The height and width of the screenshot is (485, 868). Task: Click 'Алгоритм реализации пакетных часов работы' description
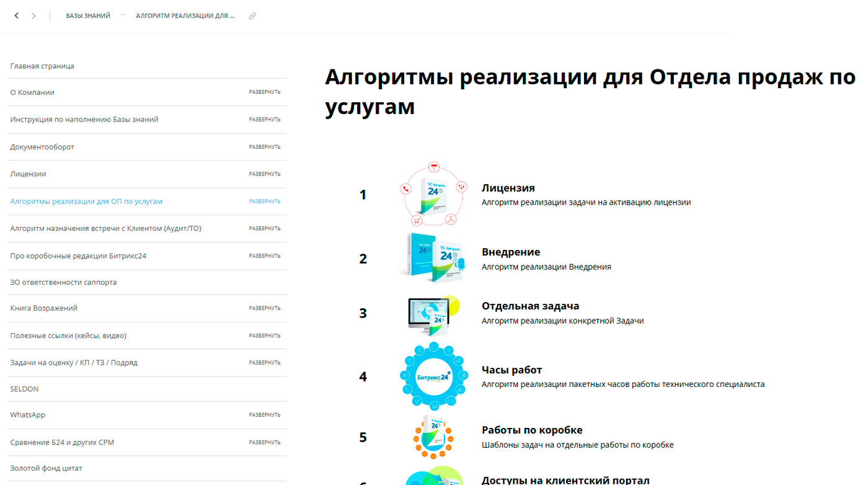pos(623,385)
